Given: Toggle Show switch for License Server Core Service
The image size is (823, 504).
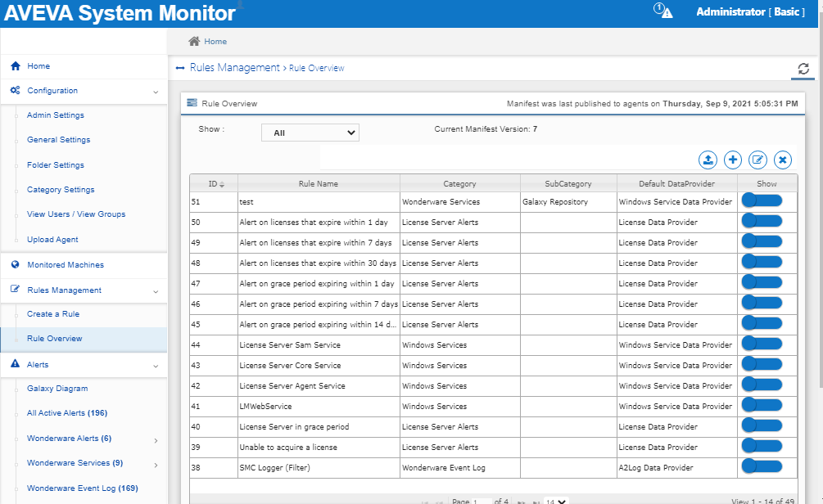Looking at the screenshot, I should click(x=762, y=364).
